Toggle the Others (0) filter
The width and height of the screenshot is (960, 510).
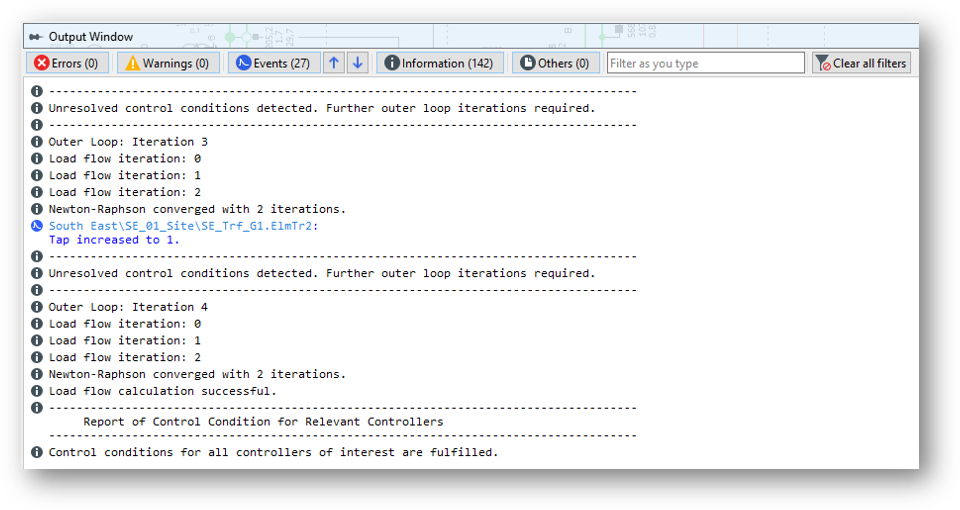[556, 63]
